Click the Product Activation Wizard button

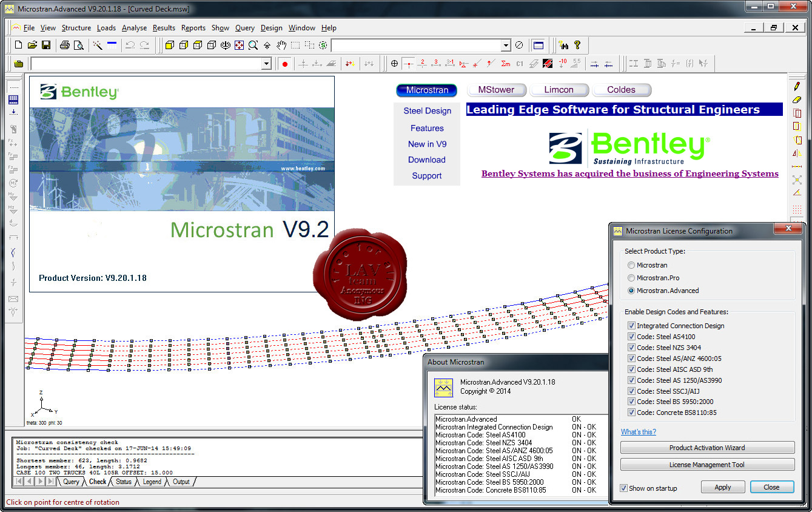pyautogui.click(x=707, y=448)
